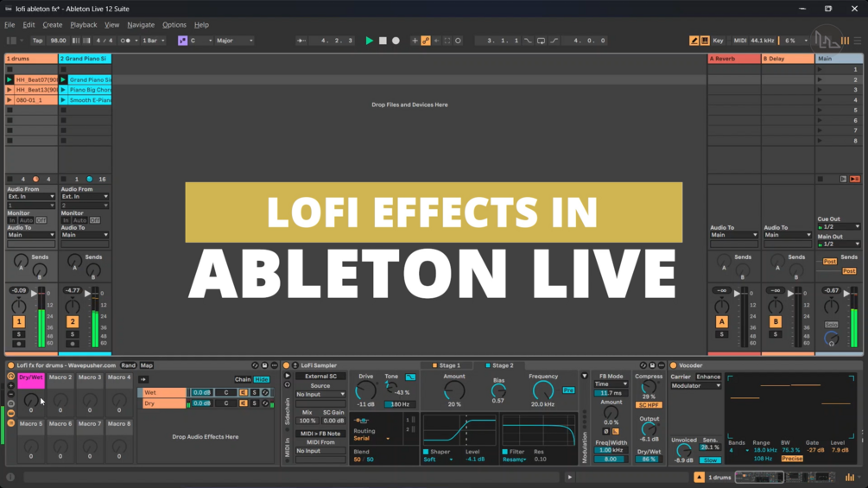
Task: Open Grand Piano Audio To Main dropdown
Action: point(85,235)
